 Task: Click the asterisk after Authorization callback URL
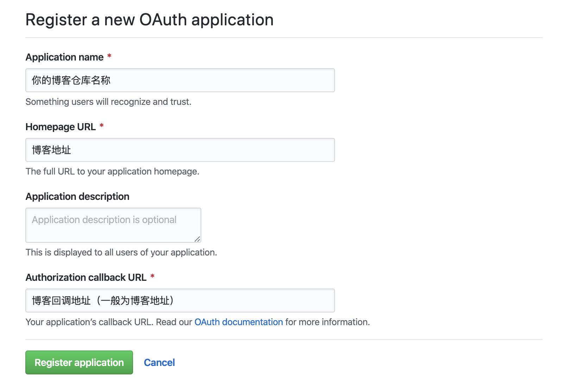[152, 277]
